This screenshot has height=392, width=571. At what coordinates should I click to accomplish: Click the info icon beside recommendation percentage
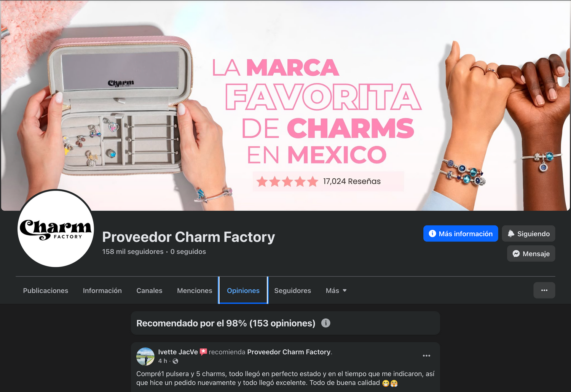(x=325, y=323)
